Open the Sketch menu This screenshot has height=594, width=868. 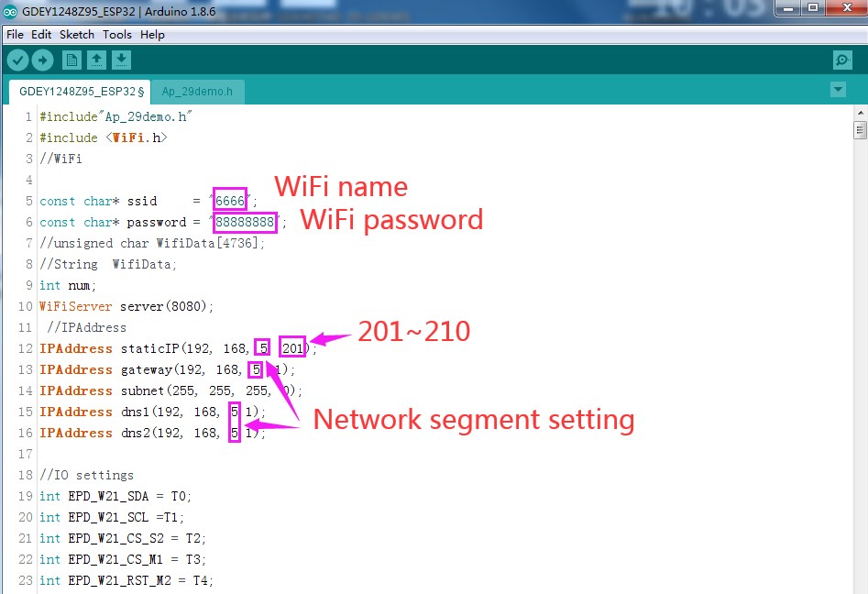(x=77, y=34)
